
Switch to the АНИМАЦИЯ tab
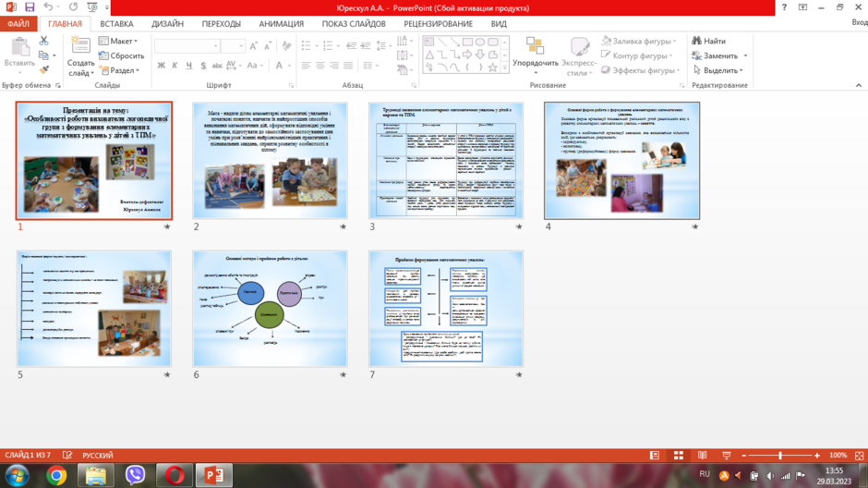[x=282, y=24]
